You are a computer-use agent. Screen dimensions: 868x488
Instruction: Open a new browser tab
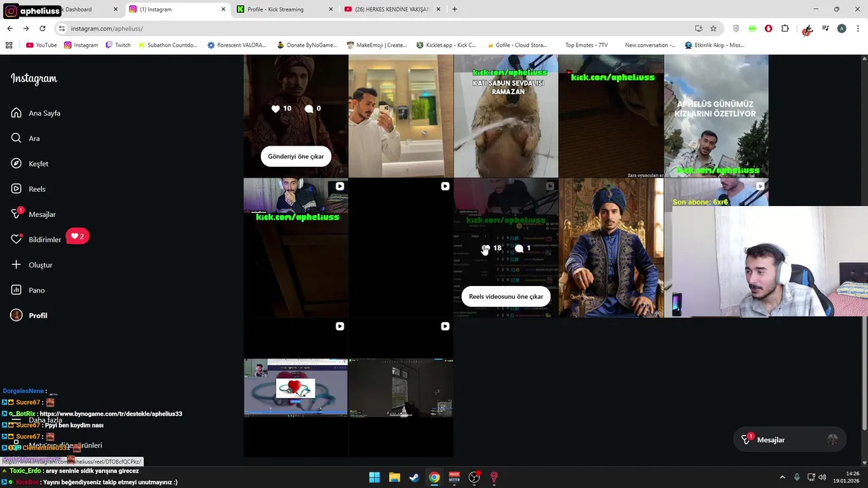click(x=454, y=9)
